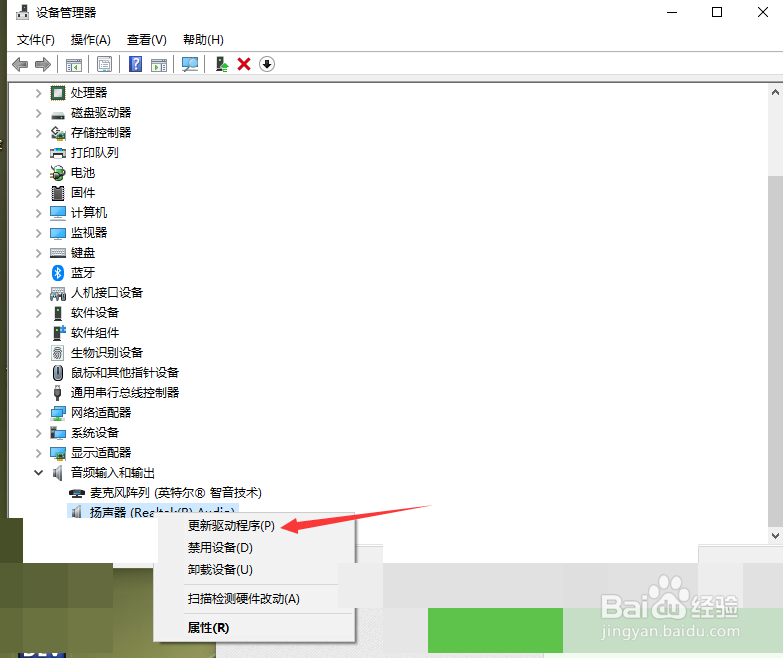Screen dimensions: 783x658
Task: Open the Properties sheet toolbar icon
Action: [104, 64]
